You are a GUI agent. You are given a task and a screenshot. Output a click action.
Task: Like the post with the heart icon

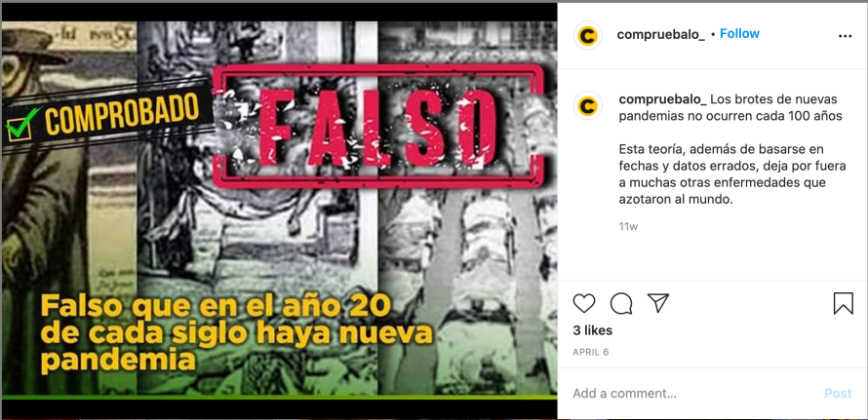click(583, 303)
